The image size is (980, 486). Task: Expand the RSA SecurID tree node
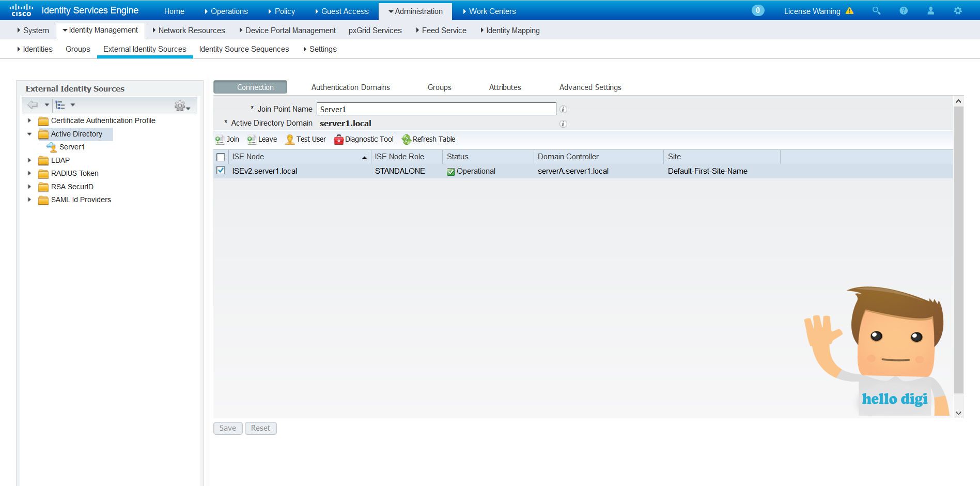[29, 187]
